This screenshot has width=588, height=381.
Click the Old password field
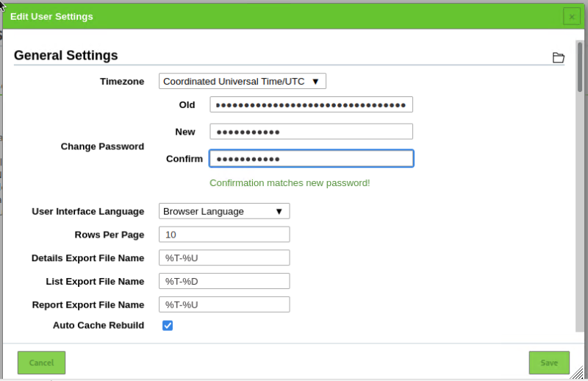coord(311,104)
